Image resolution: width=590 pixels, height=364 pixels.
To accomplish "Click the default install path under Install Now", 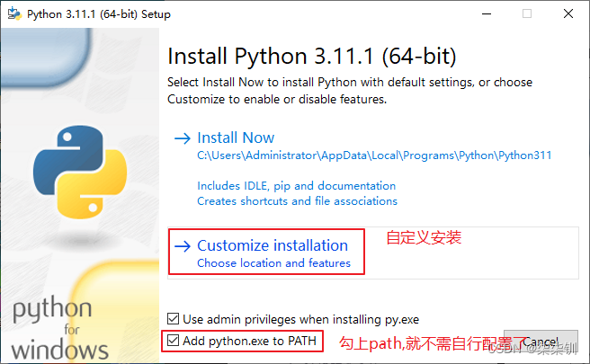I will tap(374, 155).
